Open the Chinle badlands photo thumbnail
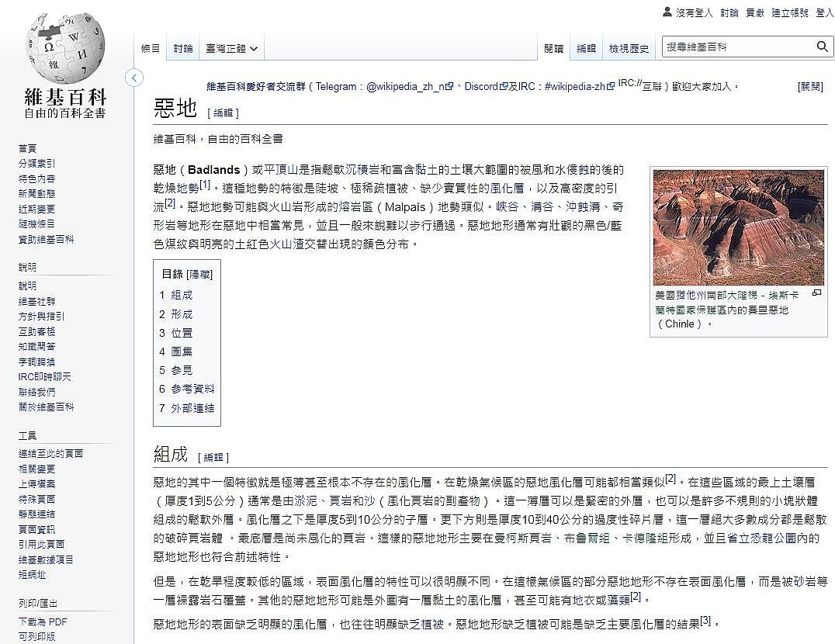The height and width of the screenshot is (644, 835). (737, 227)
